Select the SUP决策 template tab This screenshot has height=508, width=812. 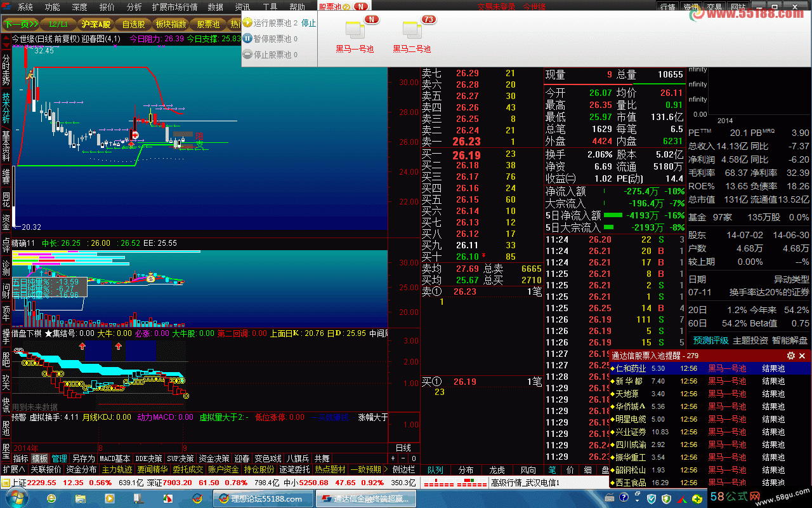coord(181,458)
